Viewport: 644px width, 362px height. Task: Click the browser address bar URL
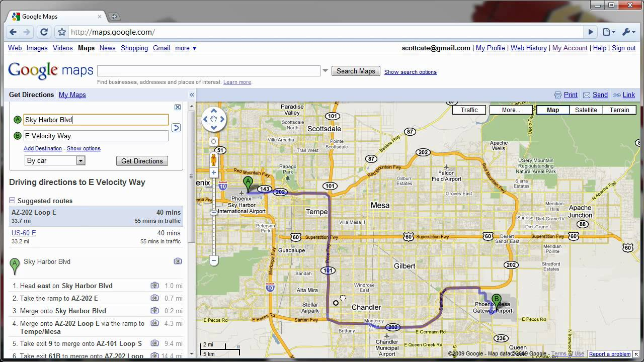click(112, 32)
